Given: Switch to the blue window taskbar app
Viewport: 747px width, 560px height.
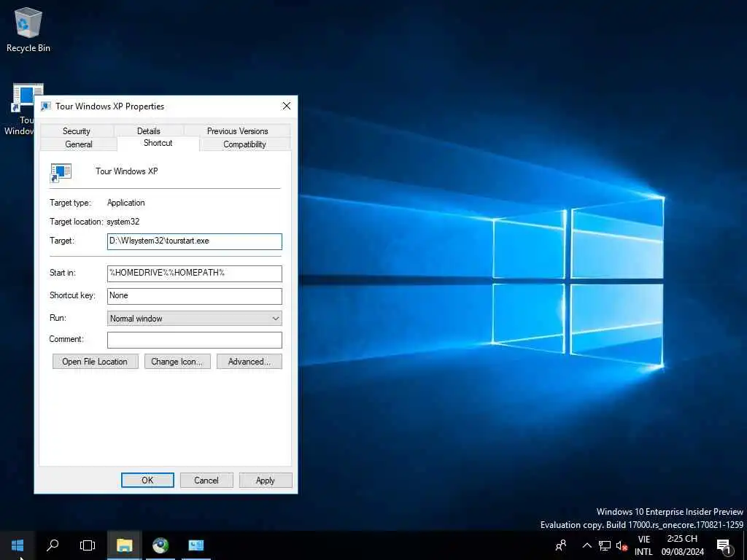Looking at the screenshot, I should 196,545.
